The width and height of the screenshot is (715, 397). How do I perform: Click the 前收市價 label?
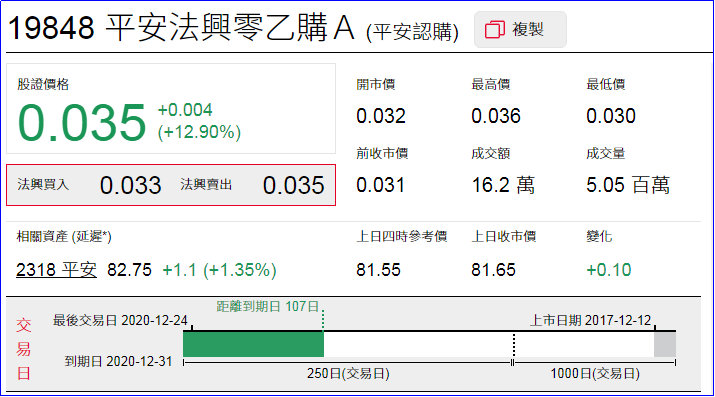pos(382,154)
